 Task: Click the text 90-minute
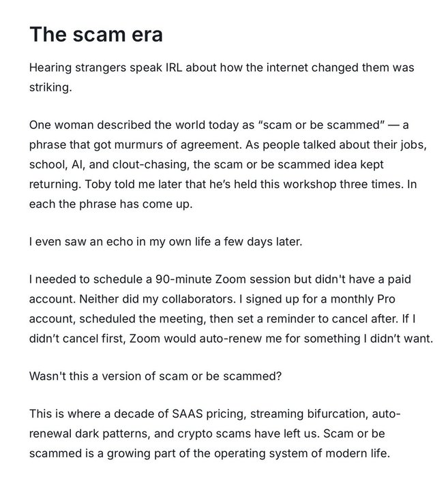[183, 279]
